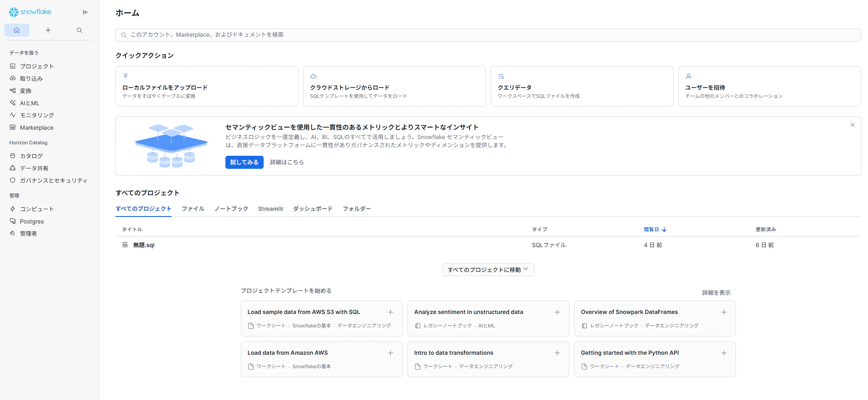Switch to the Streamlit tab
868x400 pixels.
pos(271,209)
